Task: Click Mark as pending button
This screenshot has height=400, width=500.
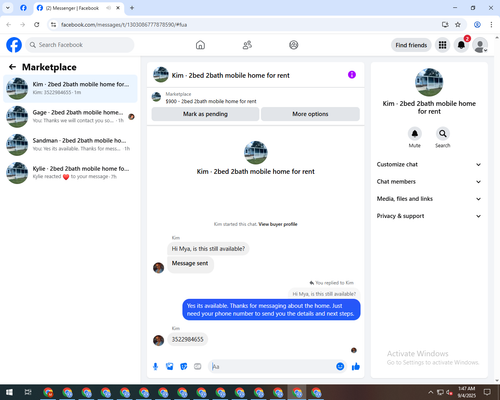Action: click(205, 114)
